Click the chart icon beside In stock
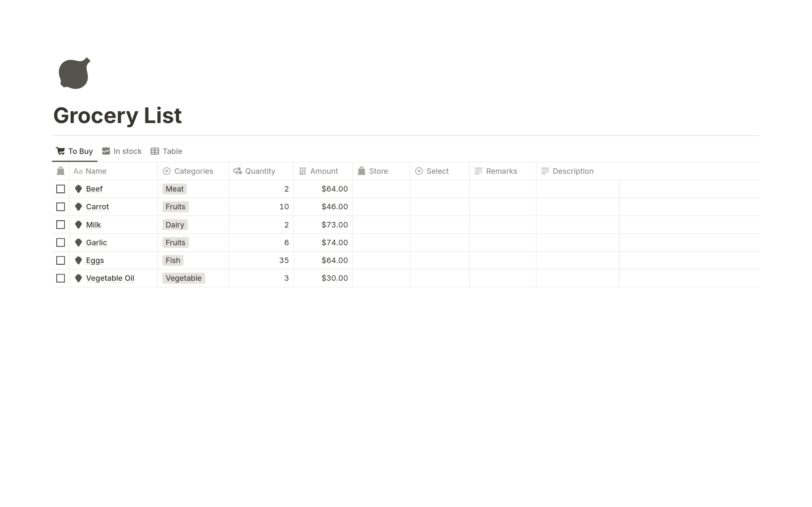This screenshot has height=507, width=812. (106, 151)
